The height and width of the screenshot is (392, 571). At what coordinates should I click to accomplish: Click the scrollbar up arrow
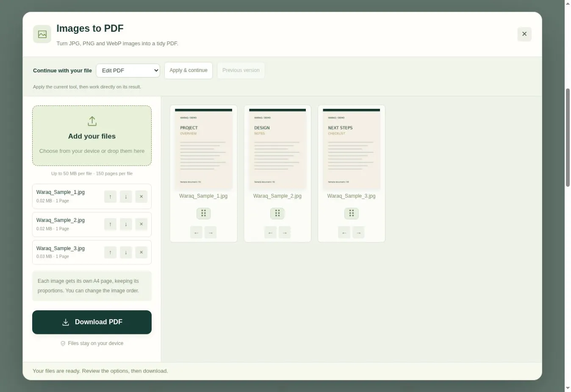tap(568, 3)
